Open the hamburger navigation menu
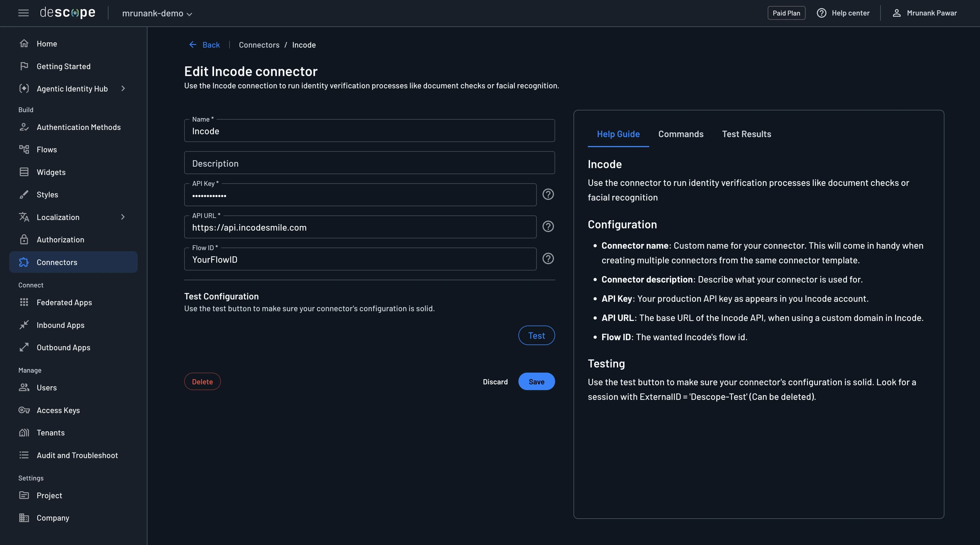Image resolution: width=980 pixels, height=545 pixels. tap(23, 13)
